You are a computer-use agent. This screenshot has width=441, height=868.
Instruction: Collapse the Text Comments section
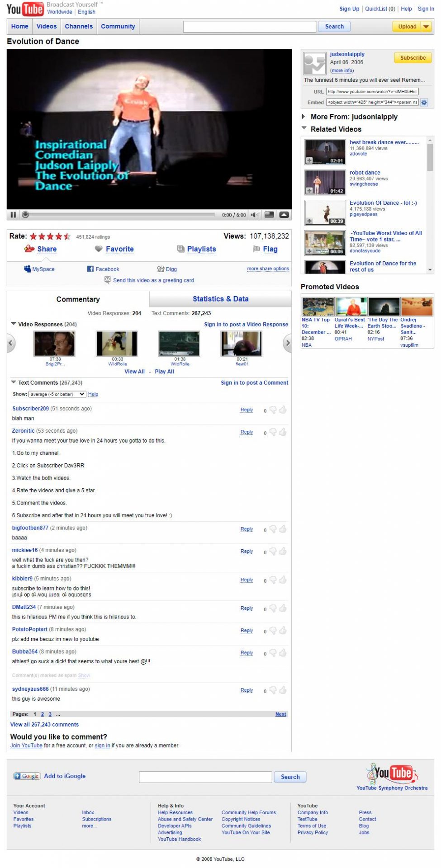pos(14,382)
